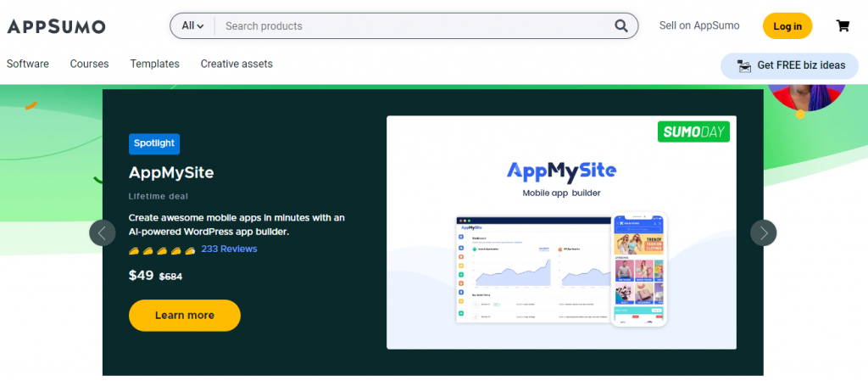Click the AppMySite deal title
Image resolution: width=868 pixels, height=381 pixels.
tap(171, 173)
